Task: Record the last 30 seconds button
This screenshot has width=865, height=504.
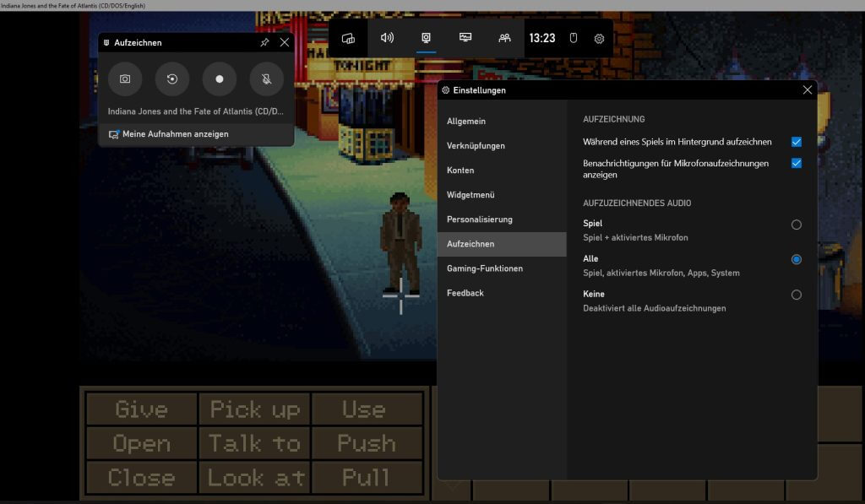Action: [172, 79]
